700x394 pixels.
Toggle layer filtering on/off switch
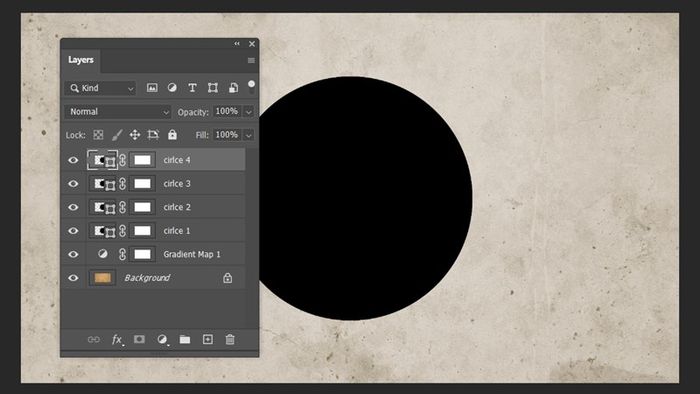[x=252, y=87]
